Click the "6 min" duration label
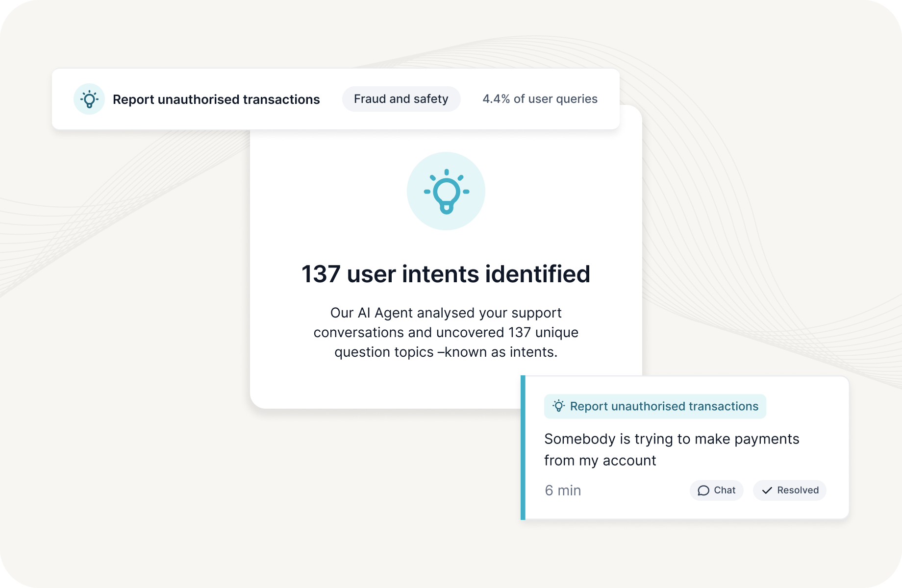 [563, 490]
